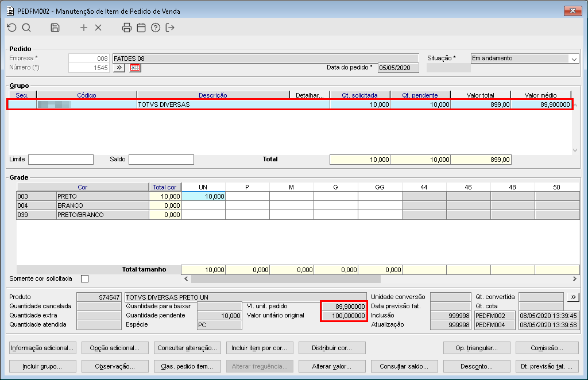Delete record with the X toolbar icon
The image size is (588, 380).
tap(98, 28)
